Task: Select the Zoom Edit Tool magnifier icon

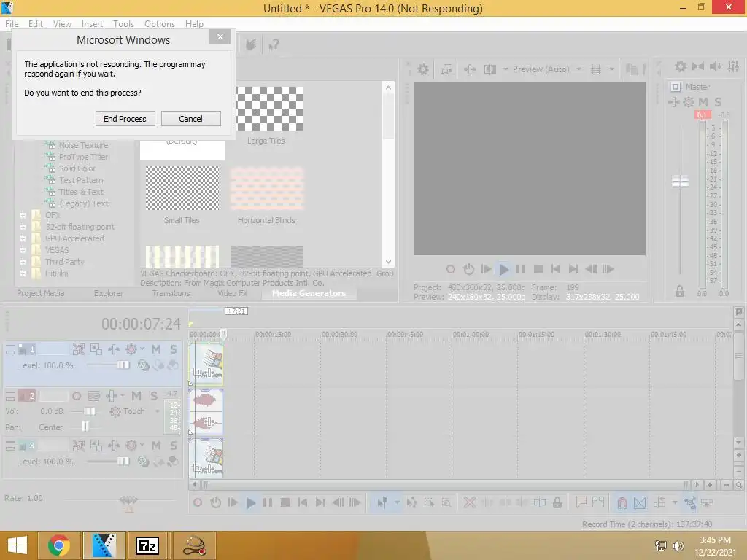Action: [446, 502]
